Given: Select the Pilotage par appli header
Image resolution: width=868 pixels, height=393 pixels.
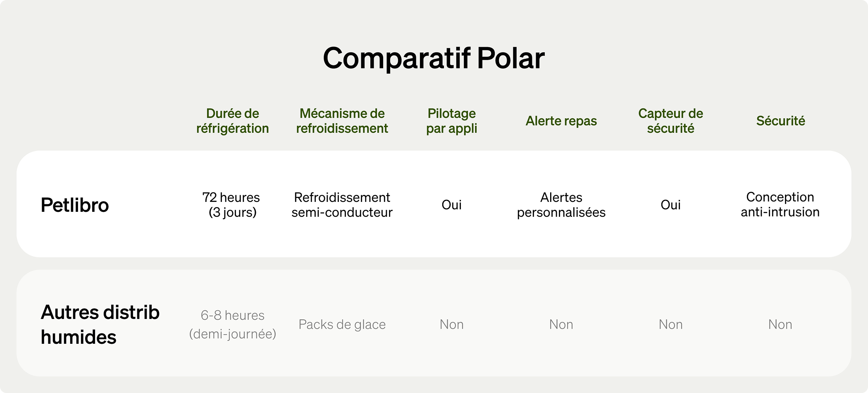Looking at the screenshot, I should coord(451,121).
